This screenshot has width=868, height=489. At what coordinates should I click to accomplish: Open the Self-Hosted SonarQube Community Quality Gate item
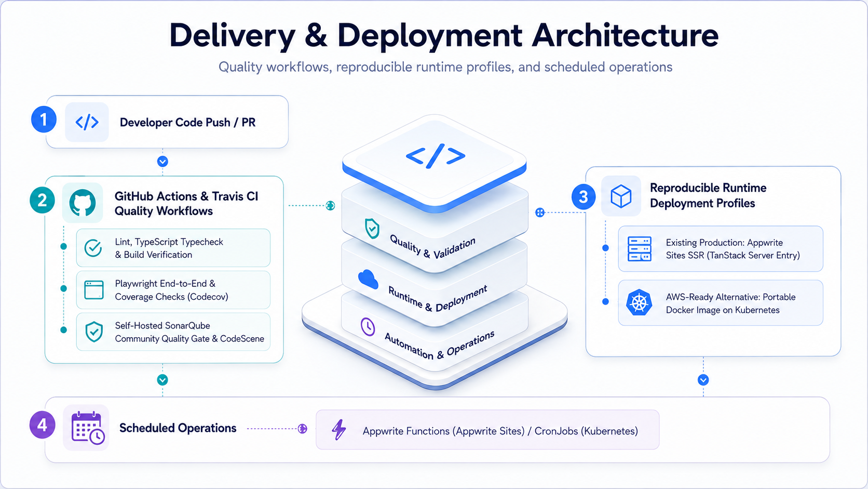[x=173, y=332]
